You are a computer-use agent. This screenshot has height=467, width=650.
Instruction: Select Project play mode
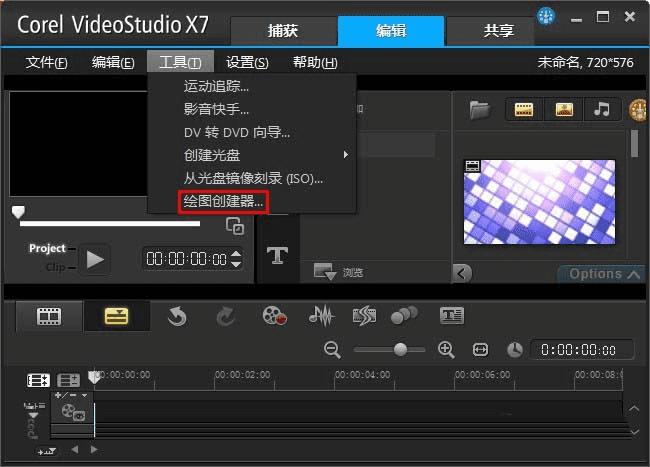47,248
